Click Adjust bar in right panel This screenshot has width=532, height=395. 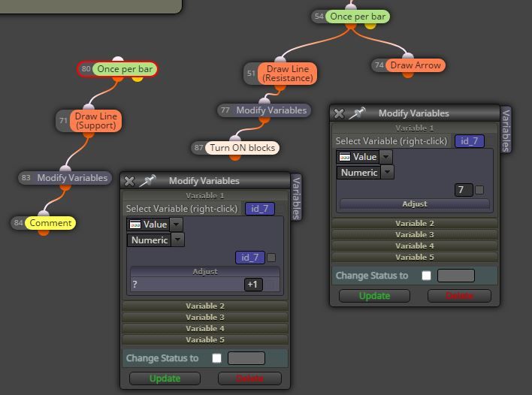[415, 204]
